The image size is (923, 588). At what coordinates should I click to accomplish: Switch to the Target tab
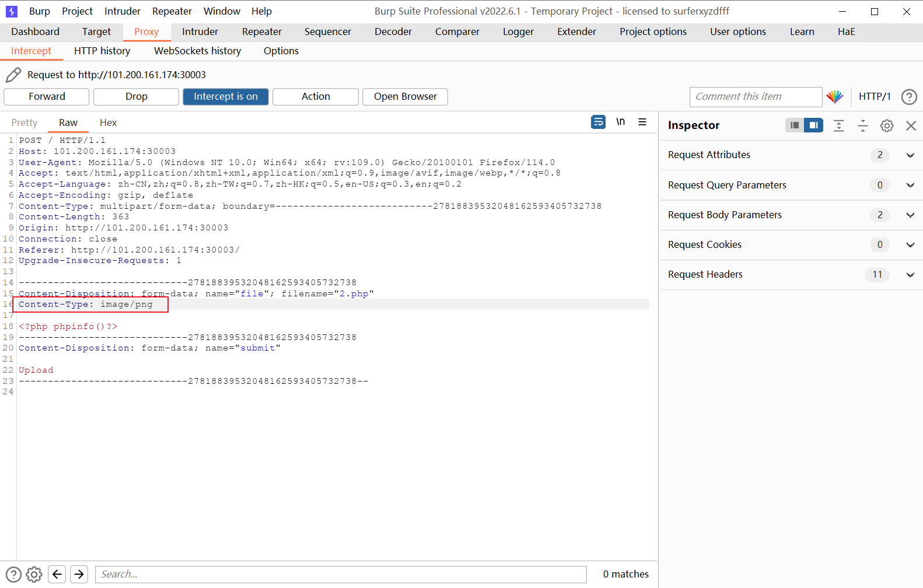coord(96,32)
